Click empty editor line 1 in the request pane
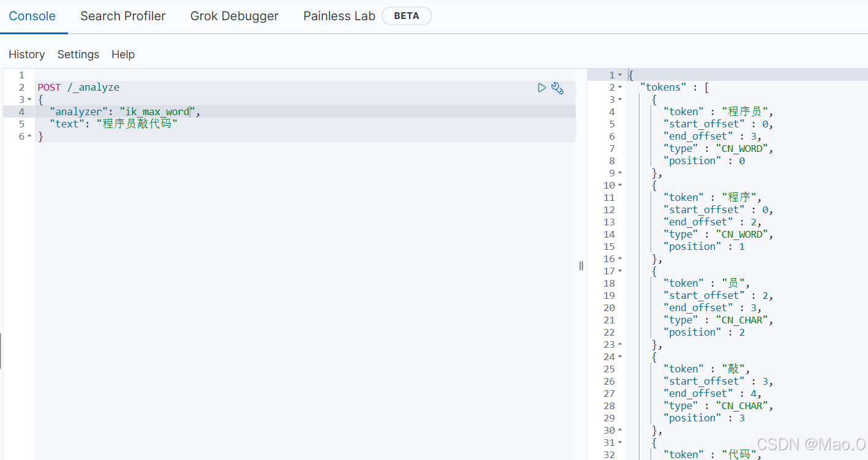 pos(305,75)
